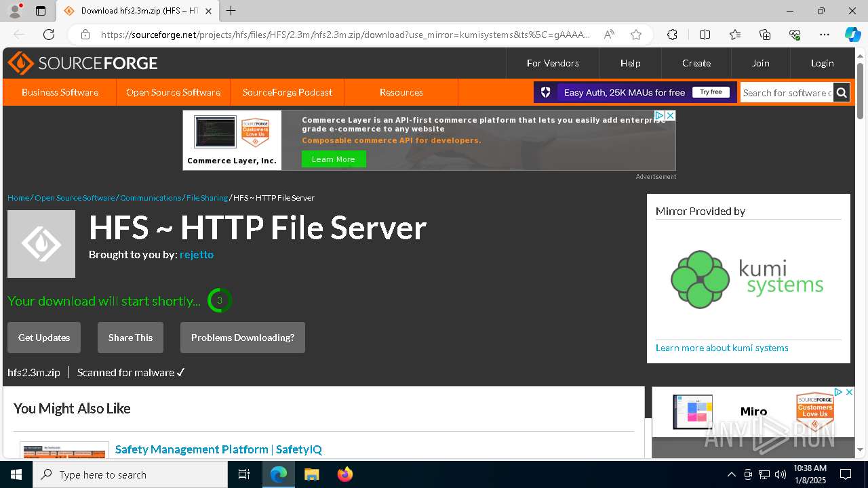
Task: Open the Collections icon in Edge
Action: click(765, 35)
